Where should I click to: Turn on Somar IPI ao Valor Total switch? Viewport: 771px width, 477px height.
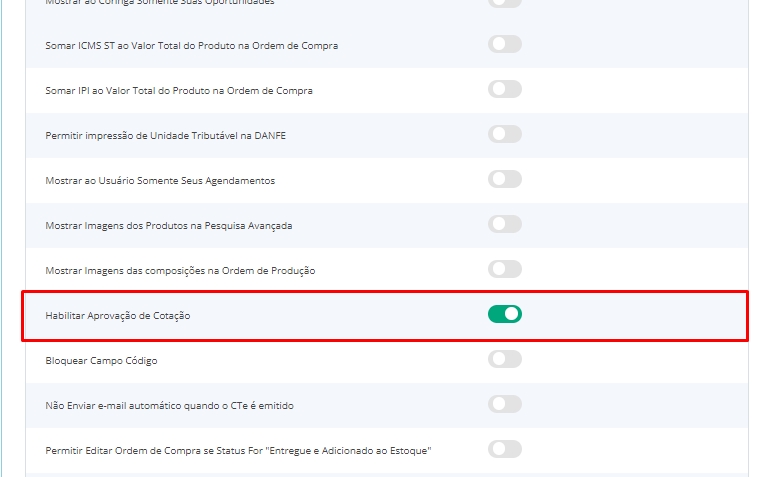tap(505, 89)
